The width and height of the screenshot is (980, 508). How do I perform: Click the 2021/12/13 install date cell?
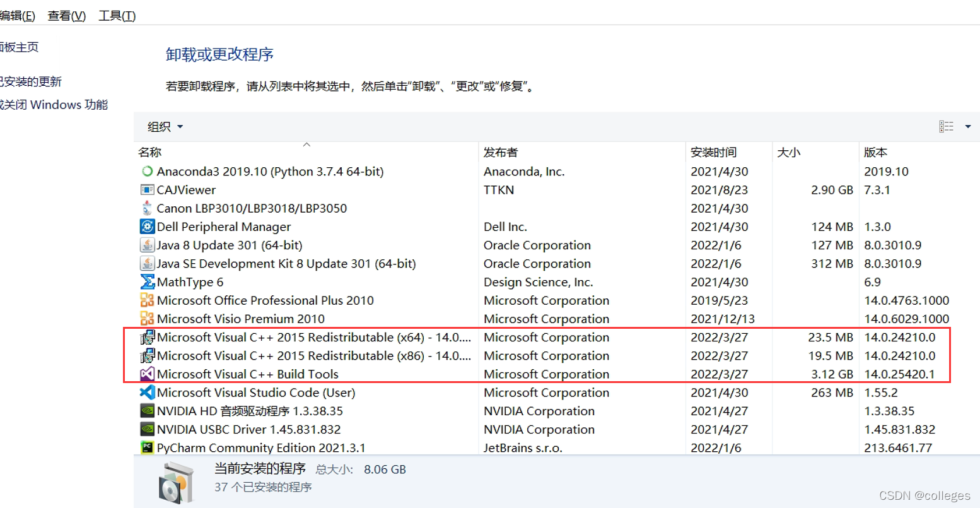pos(723,318)
